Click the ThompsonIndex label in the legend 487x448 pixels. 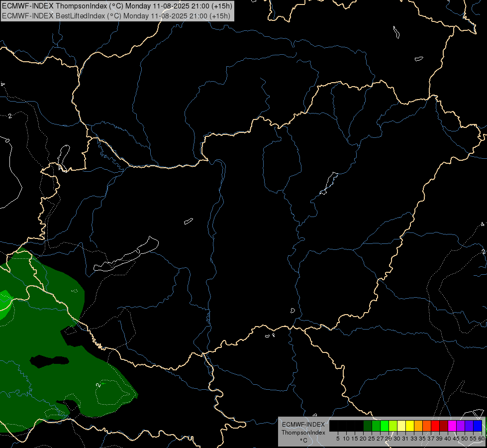pos(303,433)
